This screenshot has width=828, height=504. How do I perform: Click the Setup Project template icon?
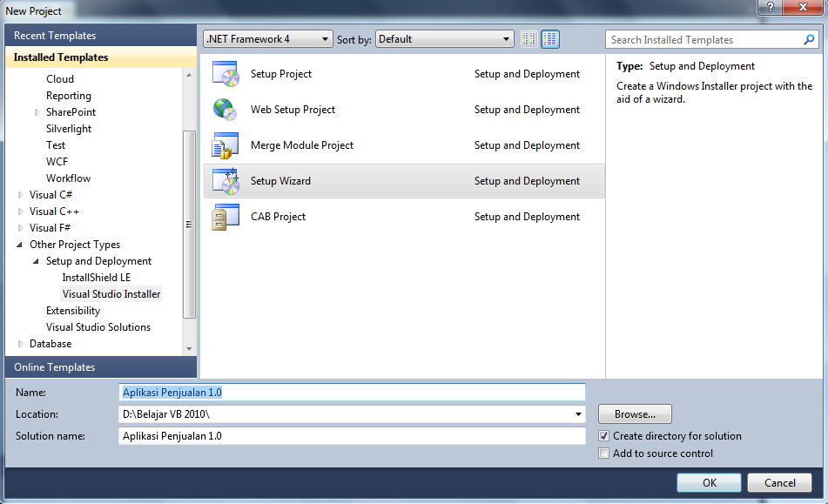[226, 74]
